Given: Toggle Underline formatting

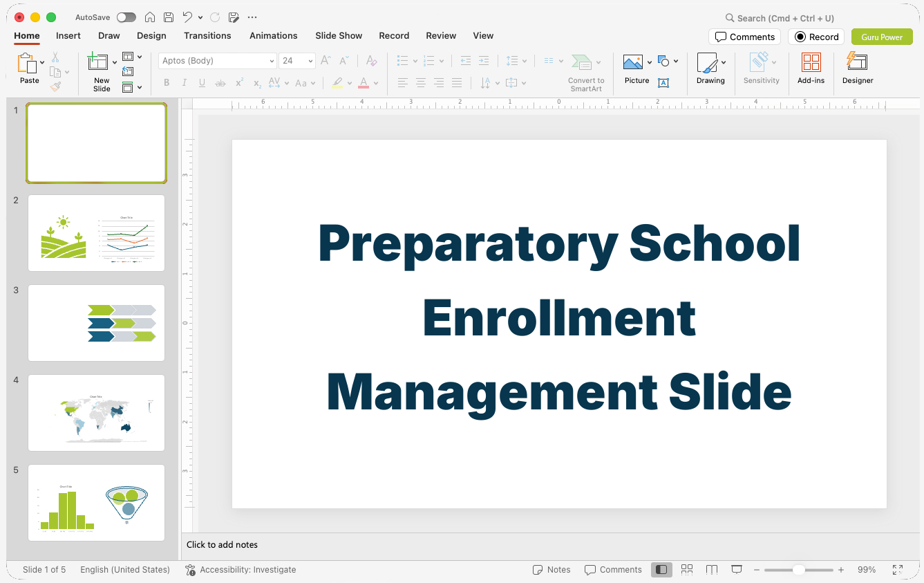Looking at the screenshot, I should click(x=202, y=83).
